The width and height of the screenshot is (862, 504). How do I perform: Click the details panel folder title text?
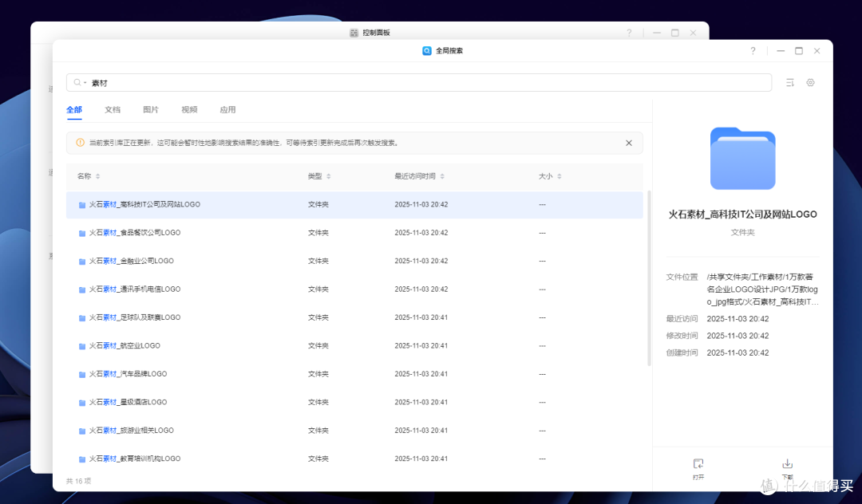[743, 215]
